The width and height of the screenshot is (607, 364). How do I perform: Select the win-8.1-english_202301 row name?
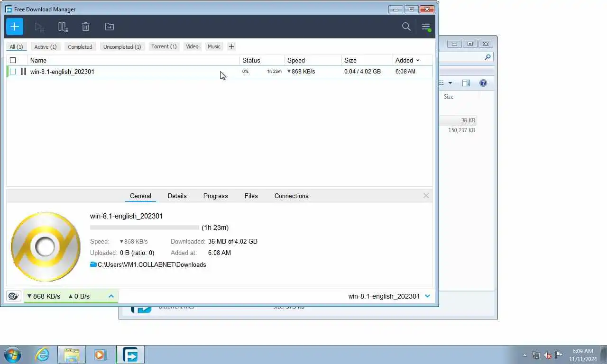[x=62, y=72]
